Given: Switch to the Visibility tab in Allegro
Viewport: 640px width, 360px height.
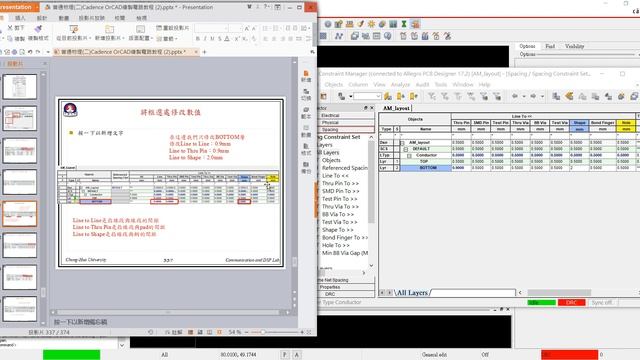Looking at the screenshot, I should pos(574,46).
